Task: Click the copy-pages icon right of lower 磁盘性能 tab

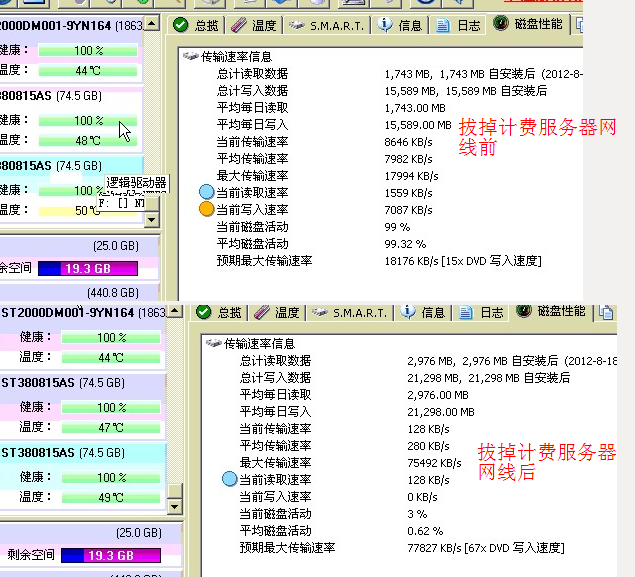Action: pyautogui.click(x=606, y=312)
